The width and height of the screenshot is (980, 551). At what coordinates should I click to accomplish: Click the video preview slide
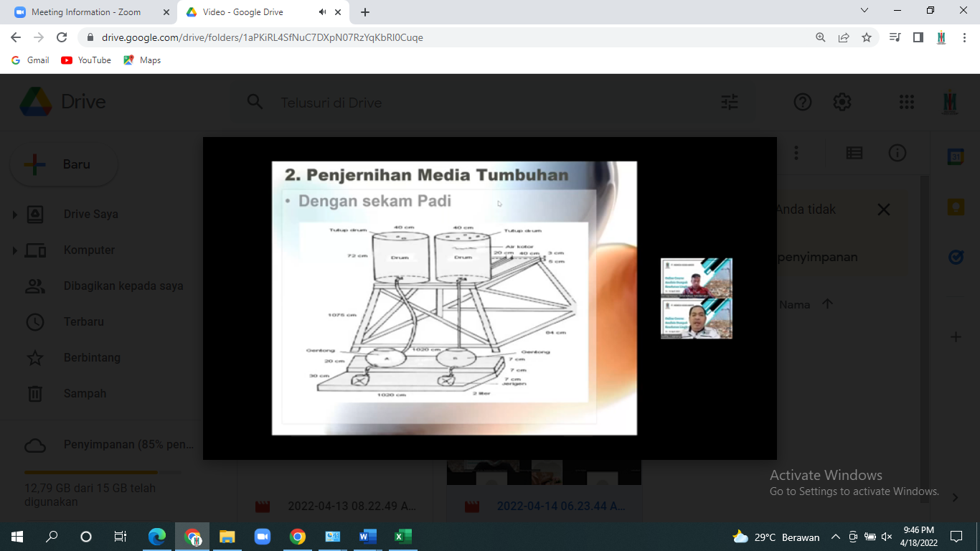coord(454,298)
